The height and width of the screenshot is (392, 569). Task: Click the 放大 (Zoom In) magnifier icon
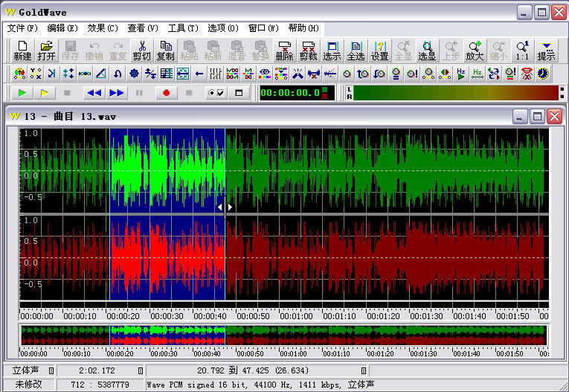[475, 50]
